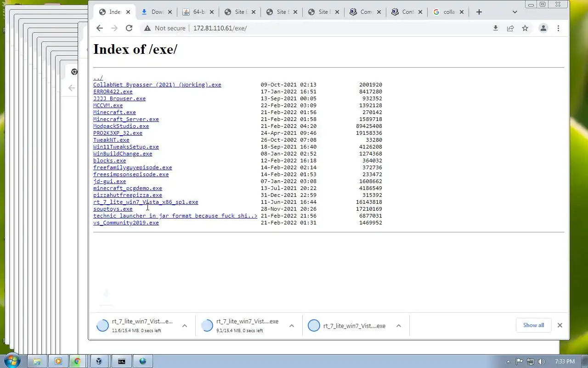This screenshot has width=588, height=368.
Task: Open Windows Explorer from taskbar
Action: [37, 361]
